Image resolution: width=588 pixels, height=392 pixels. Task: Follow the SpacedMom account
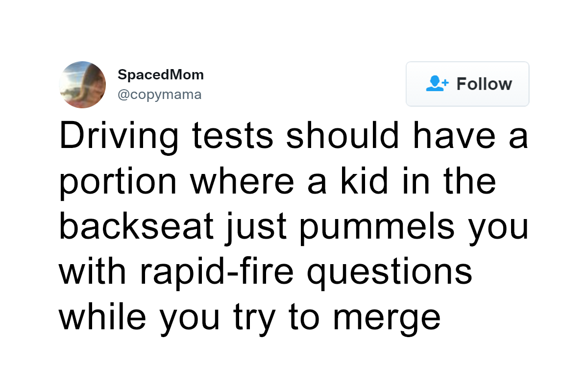pyautogui.click(x=467, y=84)
